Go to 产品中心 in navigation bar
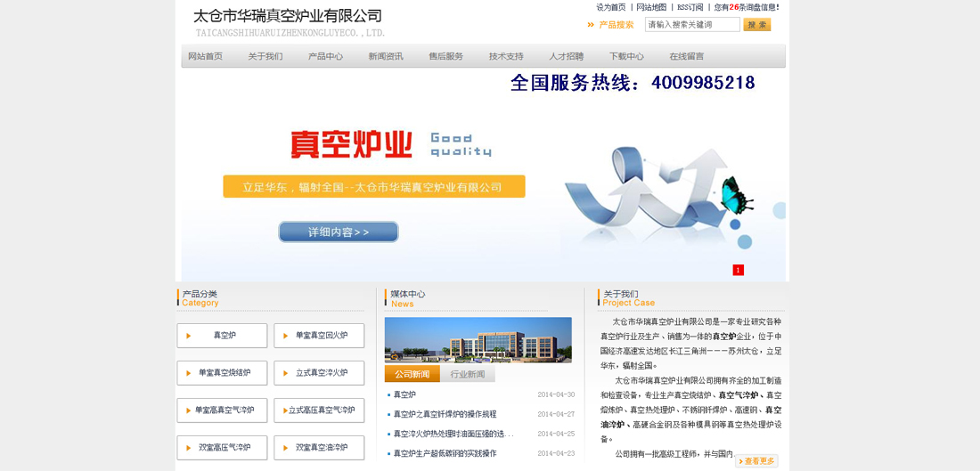 click(326, 56)
